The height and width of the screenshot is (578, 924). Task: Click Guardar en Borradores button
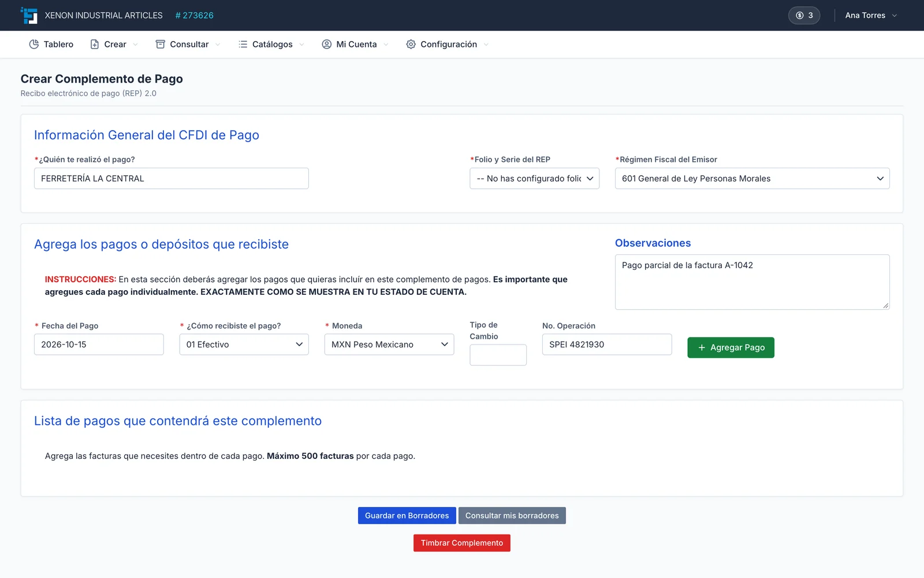[407, 516]
